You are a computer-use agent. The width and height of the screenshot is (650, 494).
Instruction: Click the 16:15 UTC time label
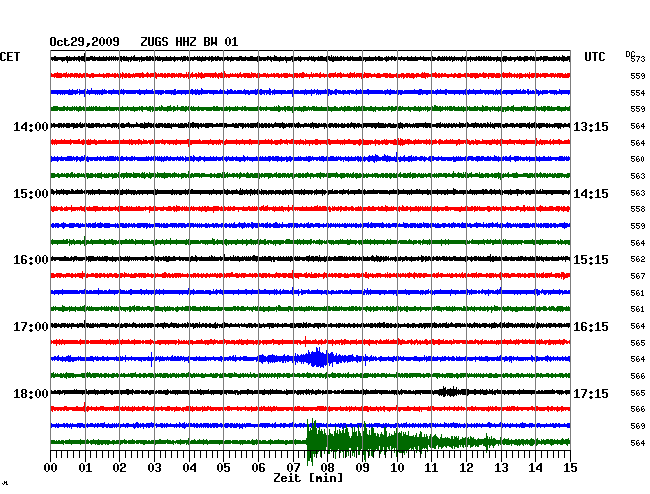(591, 327)
